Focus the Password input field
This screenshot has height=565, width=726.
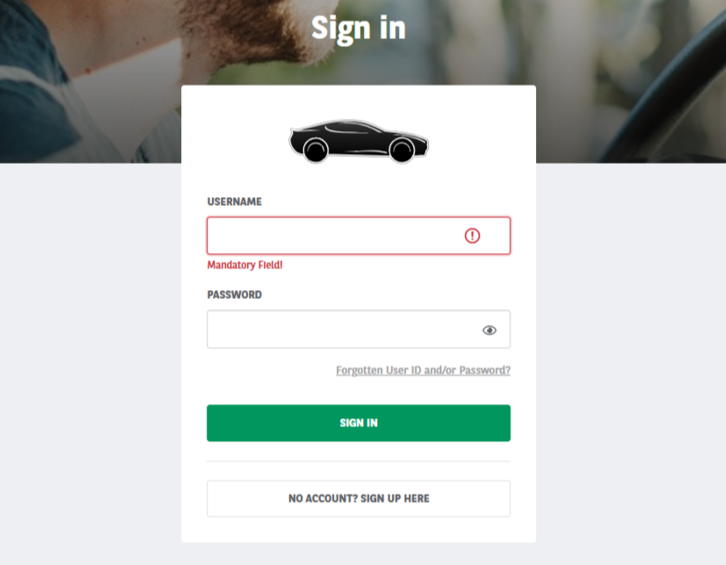click(x=340, y=330)
